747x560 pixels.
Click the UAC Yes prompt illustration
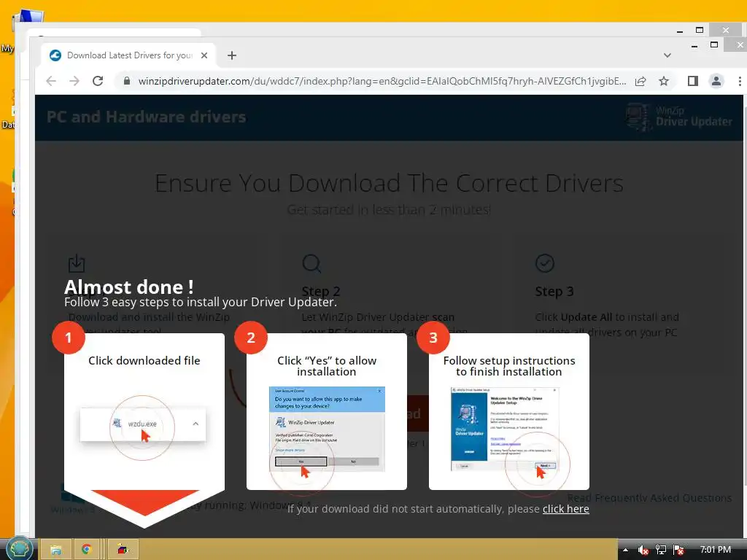click(x=327, y=429)
